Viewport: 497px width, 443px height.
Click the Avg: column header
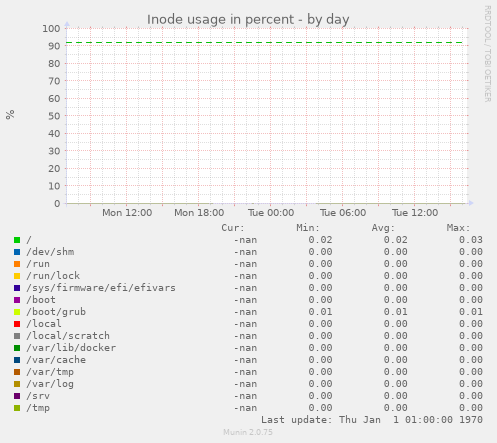tap(383, 228)
